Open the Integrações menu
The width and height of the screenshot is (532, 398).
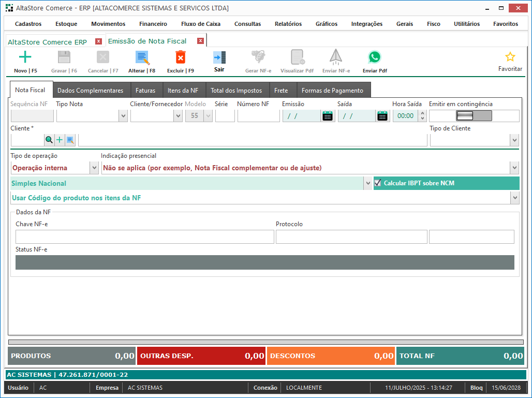coord(367,24)
